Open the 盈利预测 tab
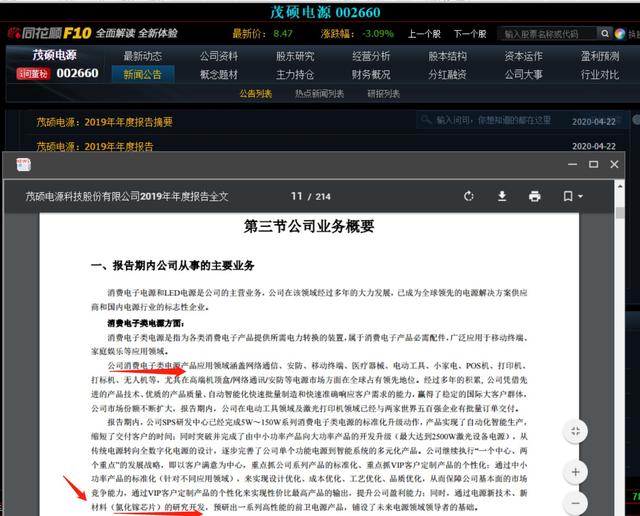The image size is (640, 516). tap(600, 56)
